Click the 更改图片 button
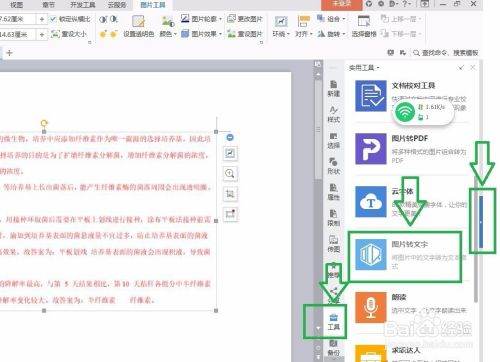 tap(245, 19)
